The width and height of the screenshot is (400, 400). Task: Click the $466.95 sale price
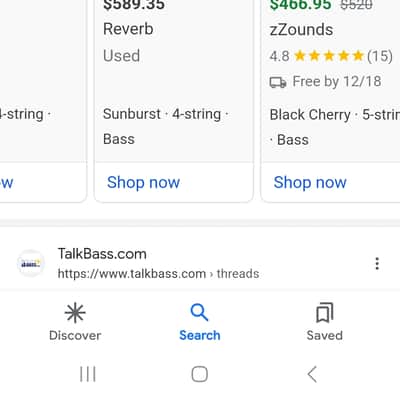300,5
